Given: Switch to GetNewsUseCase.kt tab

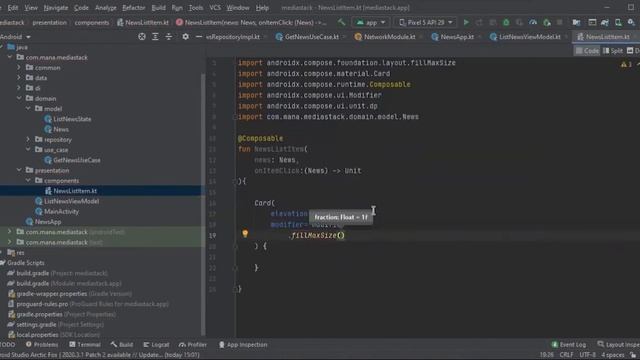Looking at the screenshot, I should (x=311, y=37).
